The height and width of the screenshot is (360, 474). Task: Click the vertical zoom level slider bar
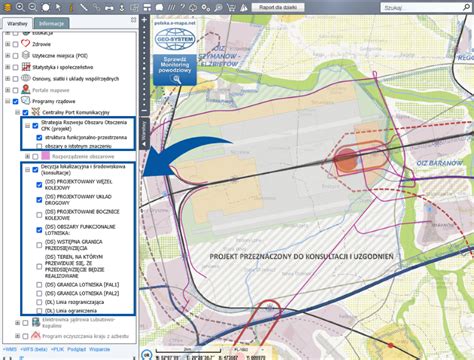pos(144,65)
